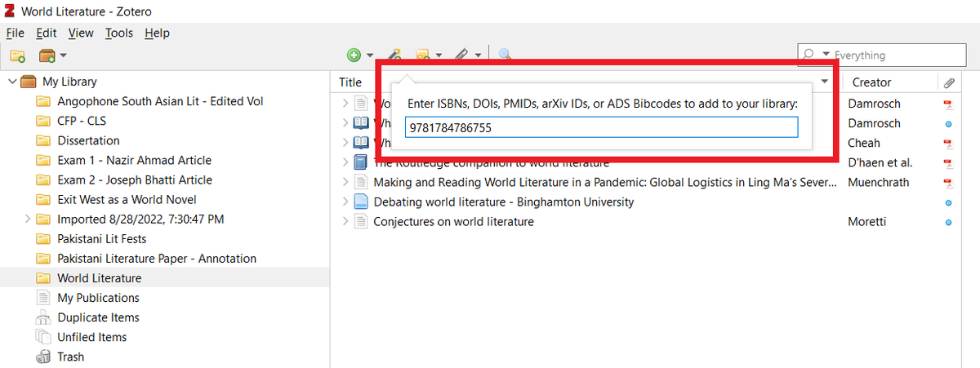Click the identifier field containing 9781784786755
Viewport: 980px width, 368px height.
point(601,127)
